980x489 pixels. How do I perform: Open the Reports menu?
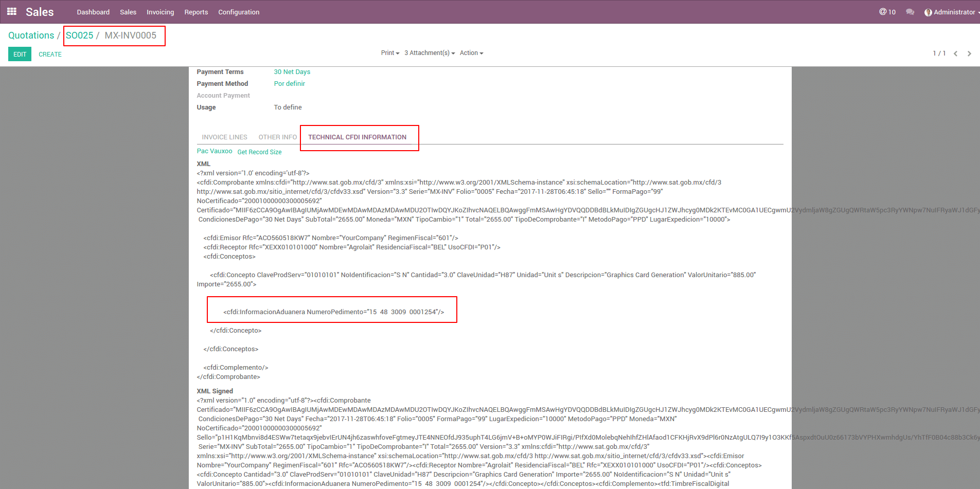196,12
